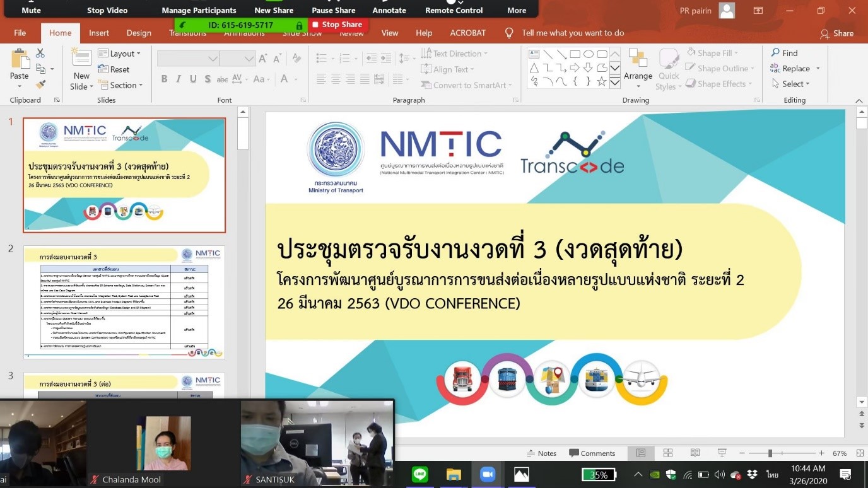The image size is (868, 488).
Task: Align text to the left
Action: 322,79
